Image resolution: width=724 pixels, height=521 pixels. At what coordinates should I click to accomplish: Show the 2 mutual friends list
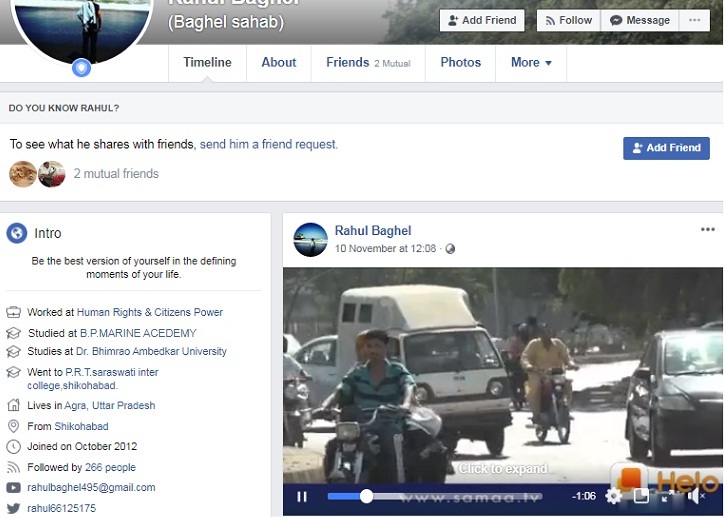[x=116, y=174]
